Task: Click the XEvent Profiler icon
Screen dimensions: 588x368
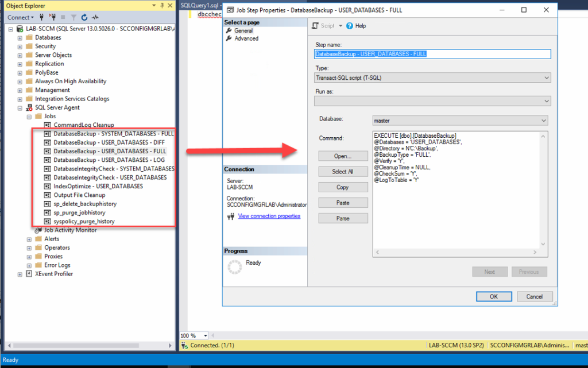Action: pyautogui.click(x=29, y=274)
